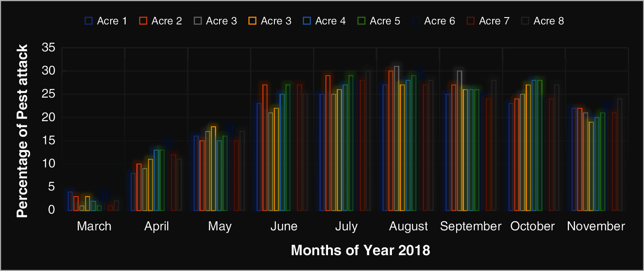Screen dimensions: 644x271
Task: Click the blue Acre 1 legend swatch
Action: tap(89, 21)
